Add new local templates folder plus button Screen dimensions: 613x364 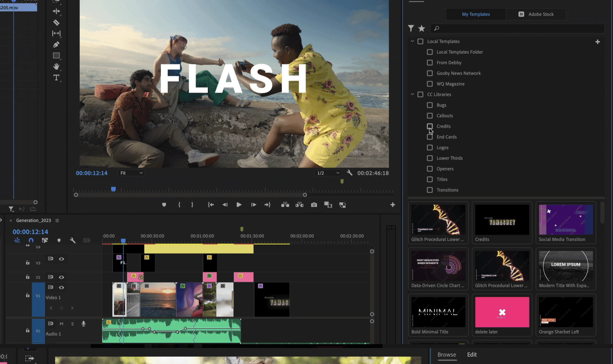pyautogui.click(x=598, y=42)
